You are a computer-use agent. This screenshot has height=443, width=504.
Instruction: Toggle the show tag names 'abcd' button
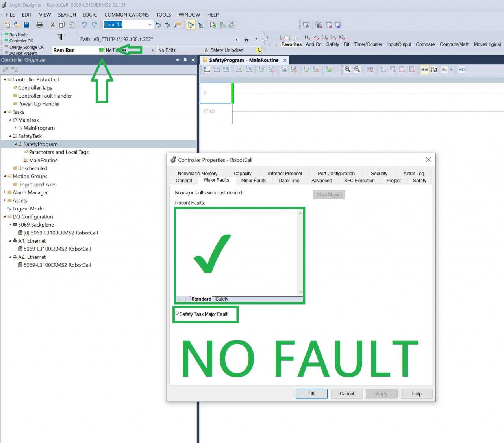[424, 70]
